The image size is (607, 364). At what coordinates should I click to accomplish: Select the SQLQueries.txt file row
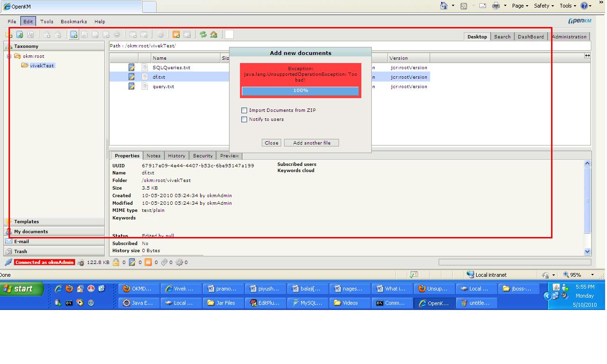coord(269,67)
